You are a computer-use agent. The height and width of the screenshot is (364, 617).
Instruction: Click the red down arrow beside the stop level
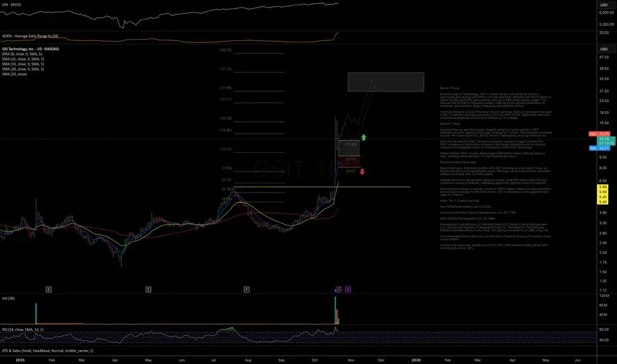(x=362, y=171)
